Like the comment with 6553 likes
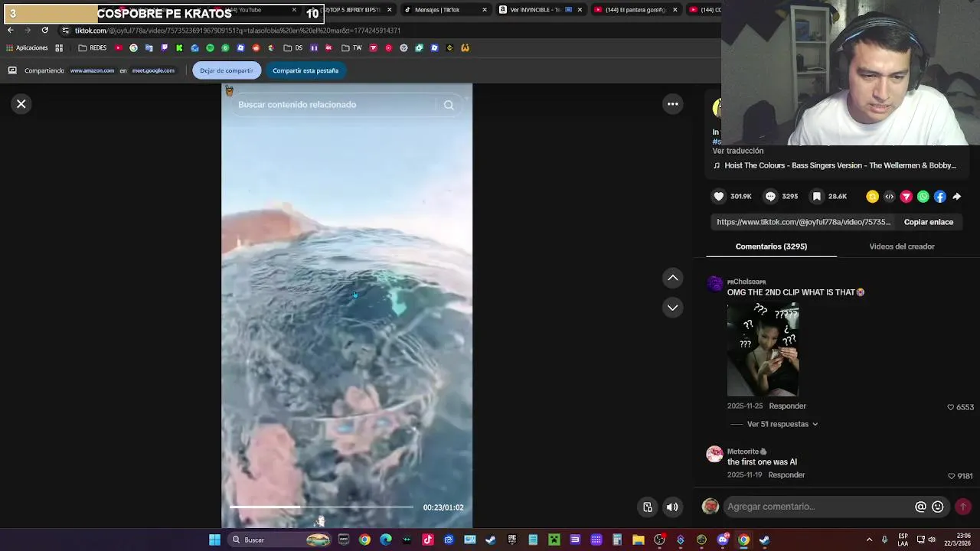 click(x=951, y=407)
